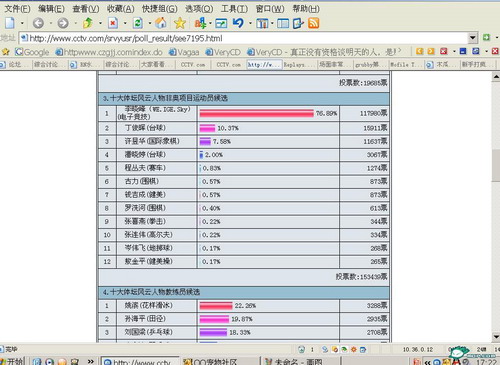Click the orange next-tab arrow icon

coord(431,51)
